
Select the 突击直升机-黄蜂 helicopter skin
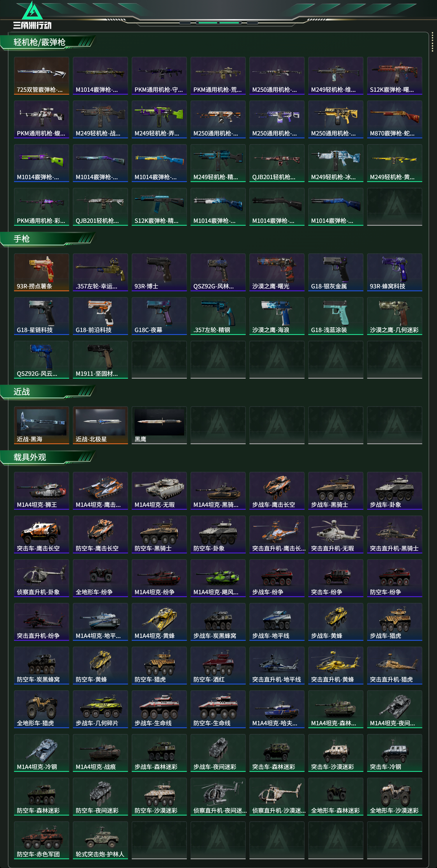(336, 665)
